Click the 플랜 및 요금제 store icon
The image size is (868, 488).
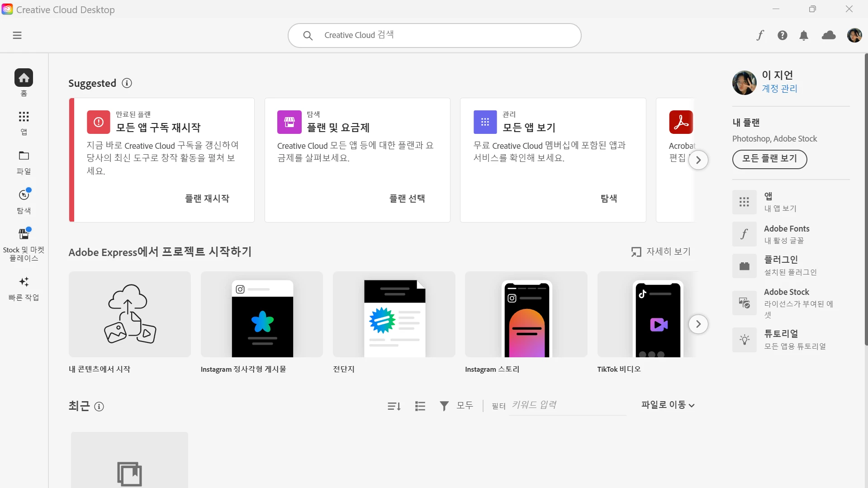[289, 122]
